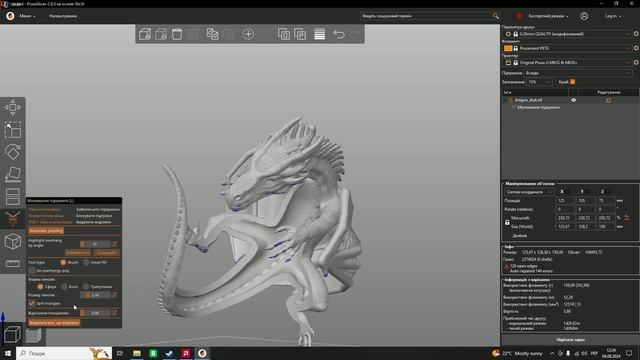The width and height of the screenshot is (640, 360).
Task: Open the Expert mode dropdown
Action: 548,16
